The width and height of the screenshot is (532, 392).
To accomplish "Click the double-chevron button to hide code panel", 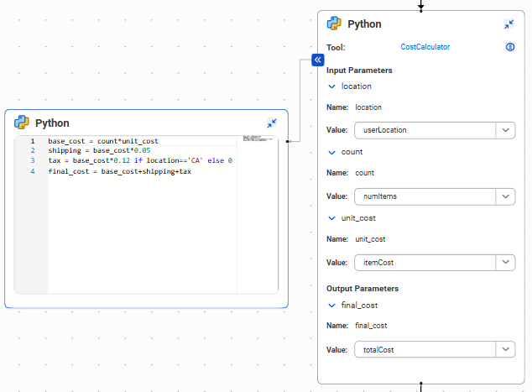I will pyautogui.click(x=318, y=60).
